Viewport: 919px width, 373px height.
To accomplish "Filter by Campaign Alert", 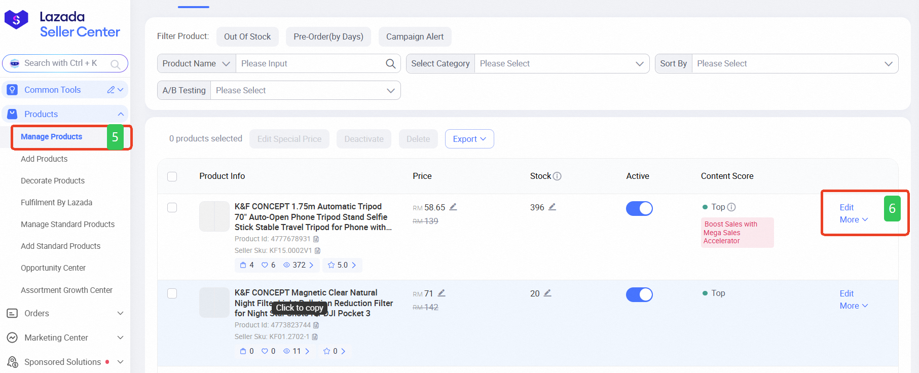I will 415,36.
